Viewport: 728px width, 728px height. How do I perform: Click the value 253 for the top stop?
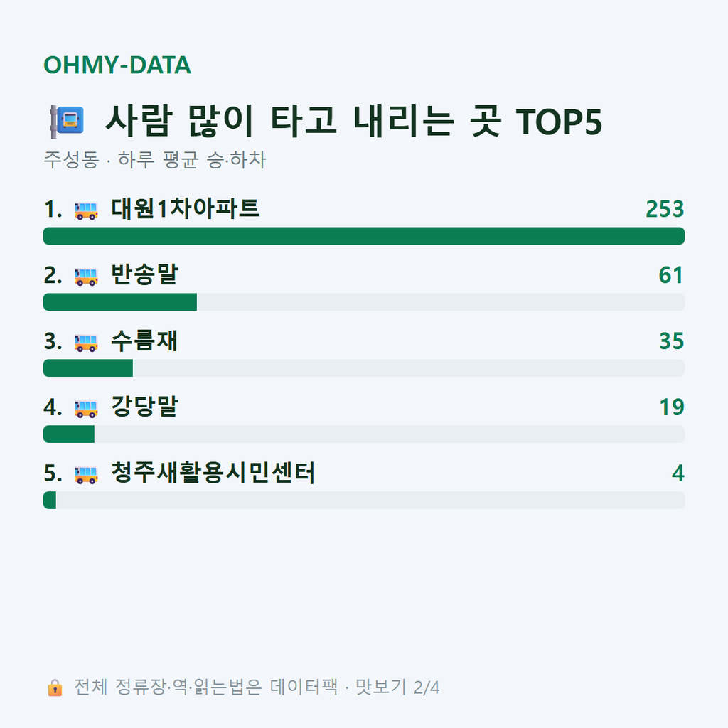[x=665, y=209]
